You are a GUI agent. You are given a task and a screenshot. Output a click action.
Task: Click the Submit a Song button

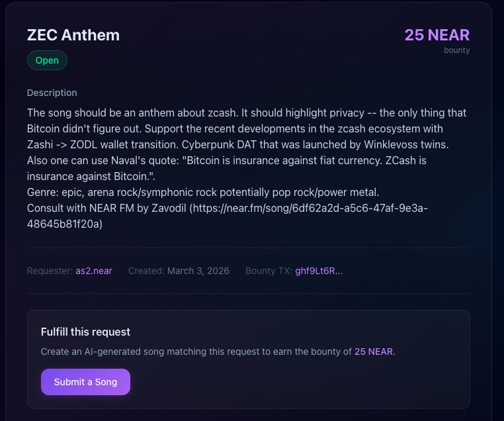point(85,382)
